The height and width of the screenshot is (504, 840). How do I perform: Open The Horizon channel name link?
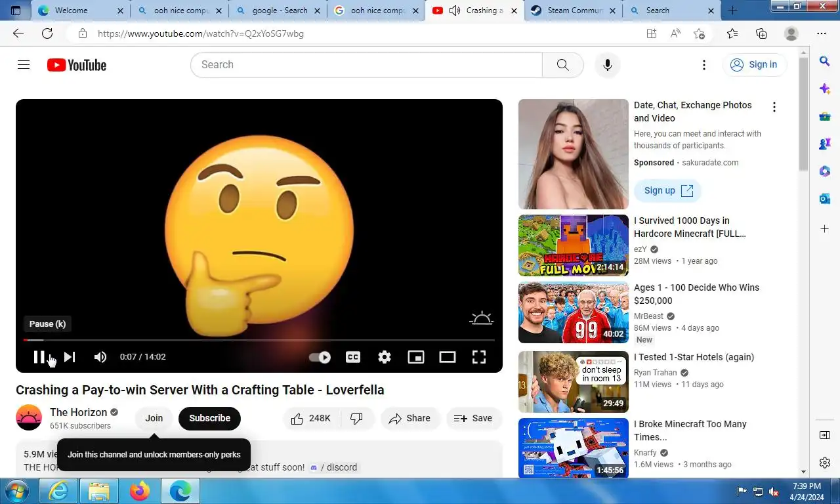(78, 412)
